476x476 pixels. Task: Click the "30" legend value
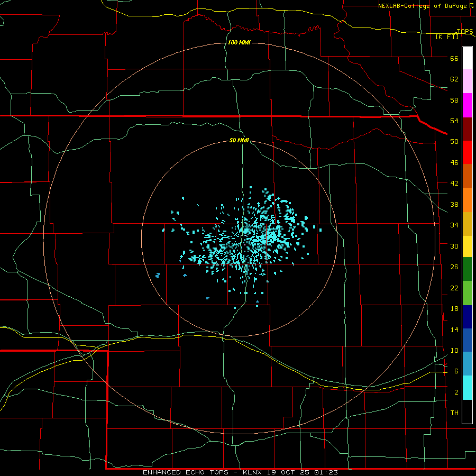[x=454, y=246]
